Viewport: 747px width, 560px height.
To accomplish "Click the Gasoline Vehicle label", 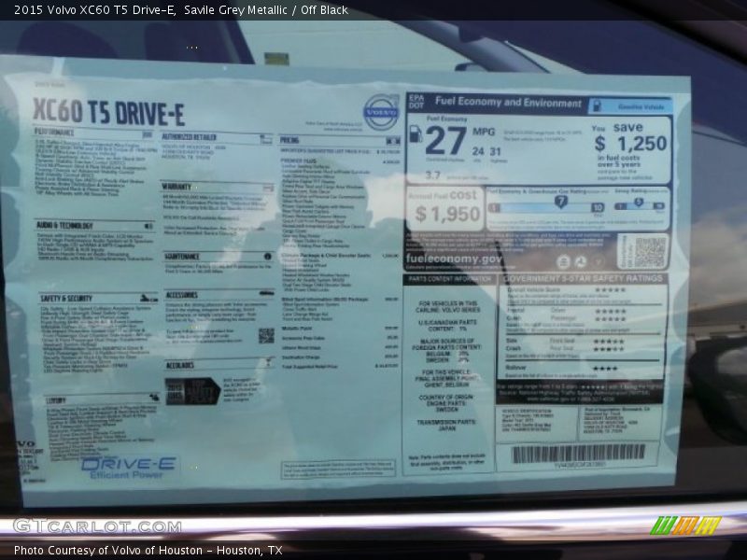I will [641, 107].
